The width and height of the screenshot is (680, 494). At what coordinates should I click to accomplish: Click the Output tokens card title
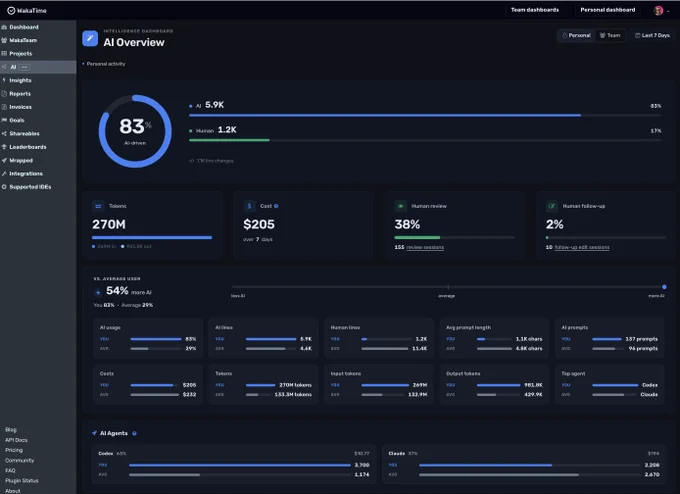tap(463, 373)
